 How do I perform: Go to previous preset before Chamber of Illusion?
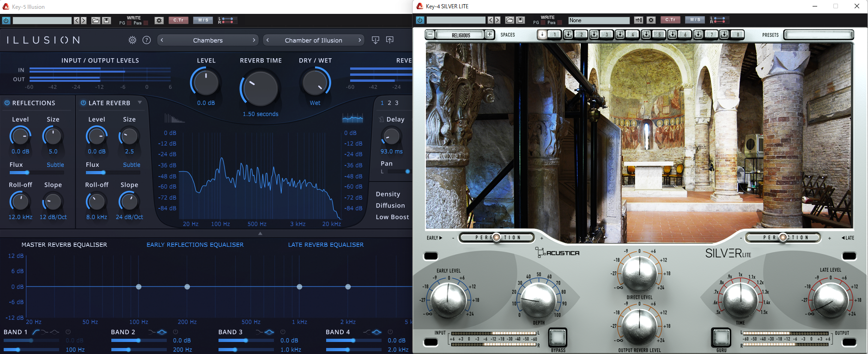(267, 40)
